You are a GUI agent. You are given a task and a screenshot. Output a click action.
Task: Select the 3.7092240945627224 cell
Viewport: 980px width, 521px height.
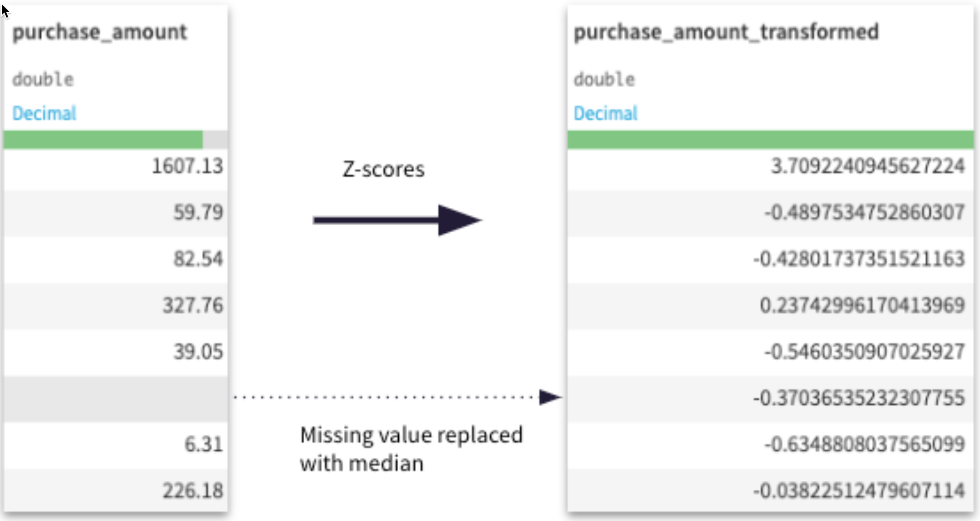tap(867, 167)
